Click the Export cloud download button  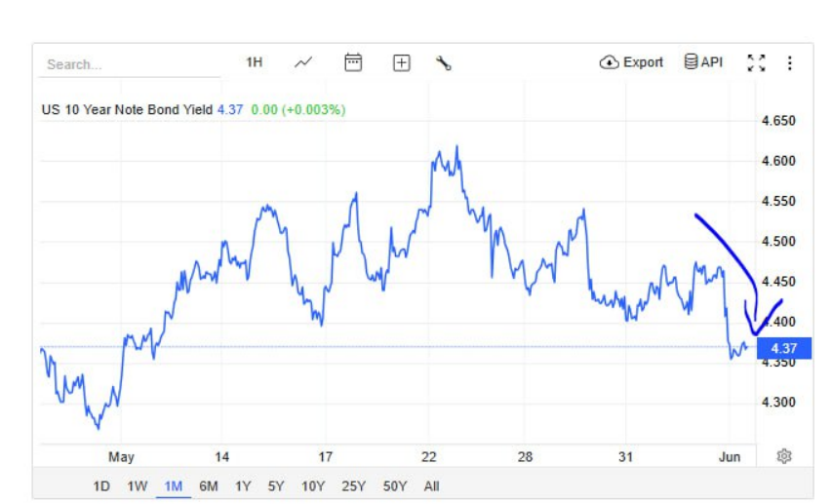pyautogui.click(x=631, y=62)
